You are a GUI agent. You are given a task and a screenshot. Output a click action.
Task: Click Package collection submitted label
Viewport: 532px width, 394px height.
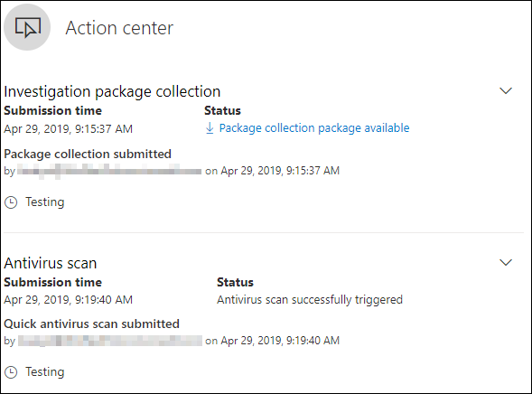point(88,154)
